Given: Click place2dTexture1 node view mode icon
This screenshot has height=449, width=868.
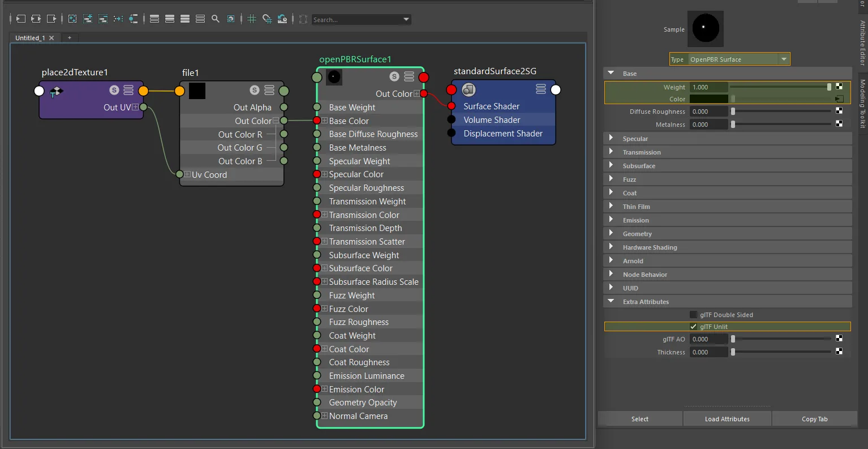Looking at the screenshot, I should point(128,90).
